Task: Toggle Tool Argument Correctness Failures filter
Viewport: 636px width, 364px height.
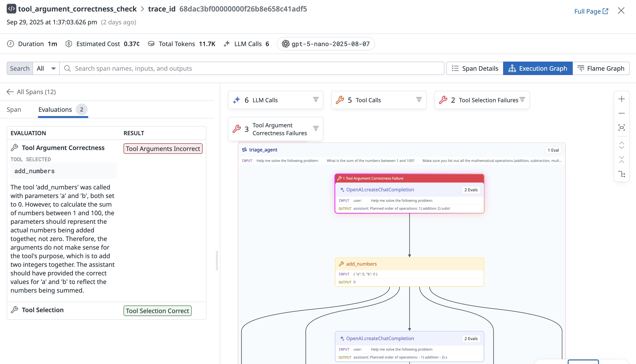Action: (316, 129)
